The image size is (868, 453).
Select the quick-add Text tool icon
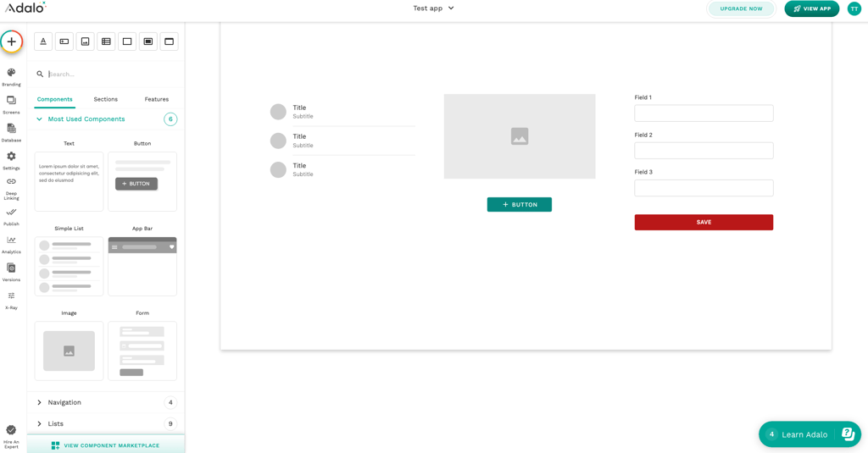[x=43, y=41]
